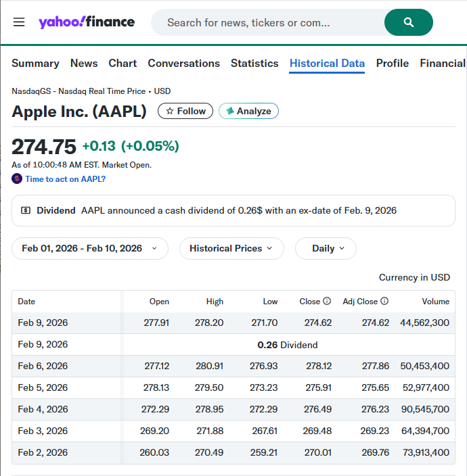The width and height of the screenshot is (467, 476).
Task: Click the dividend announcement banner text
Action: pos(239,210)
